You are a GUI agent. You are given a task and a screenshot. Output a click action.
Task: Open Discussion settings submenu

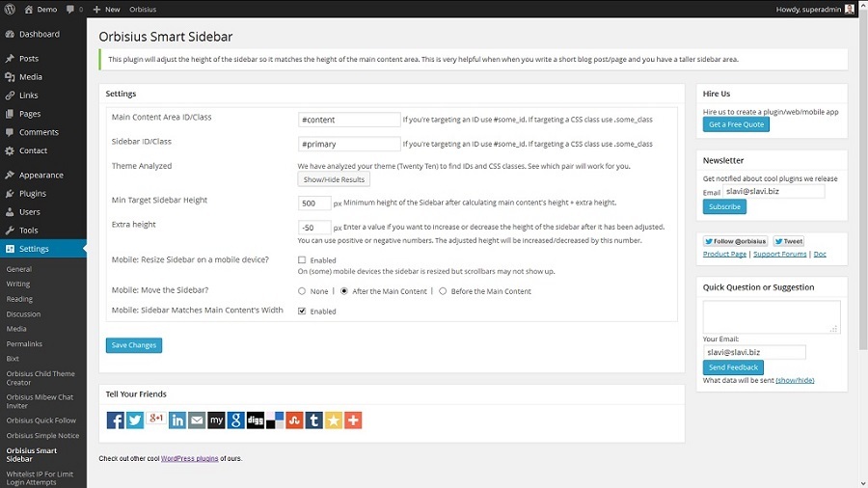tap(23, 313)
